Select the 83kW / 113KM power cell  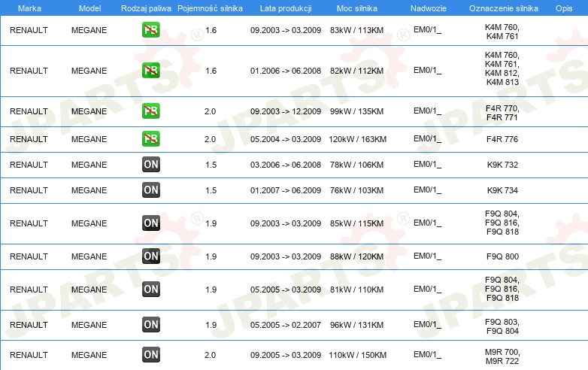coord(356,30)
